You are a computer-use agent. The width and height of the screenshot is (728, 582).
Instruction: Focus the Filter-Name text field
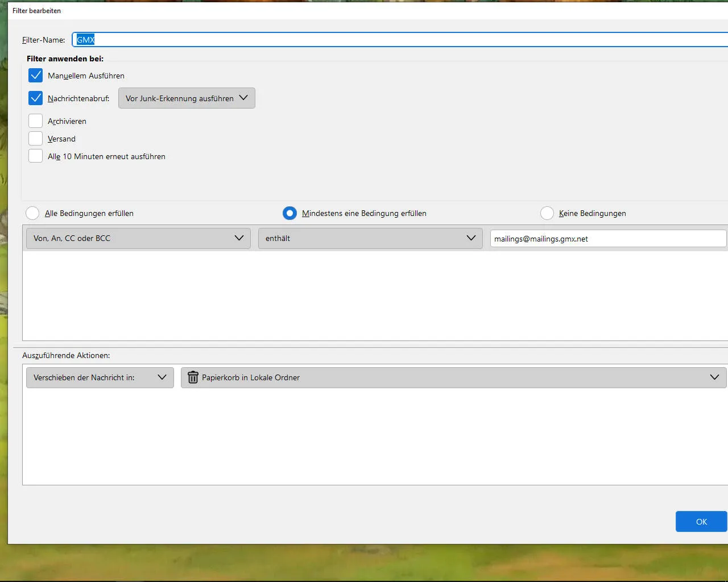coord(400,40)
